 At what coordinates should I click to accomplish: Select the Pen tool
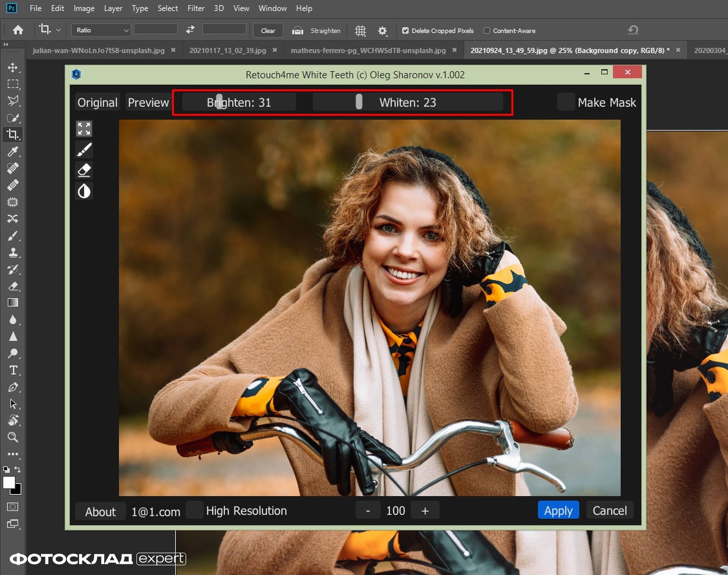13,387
